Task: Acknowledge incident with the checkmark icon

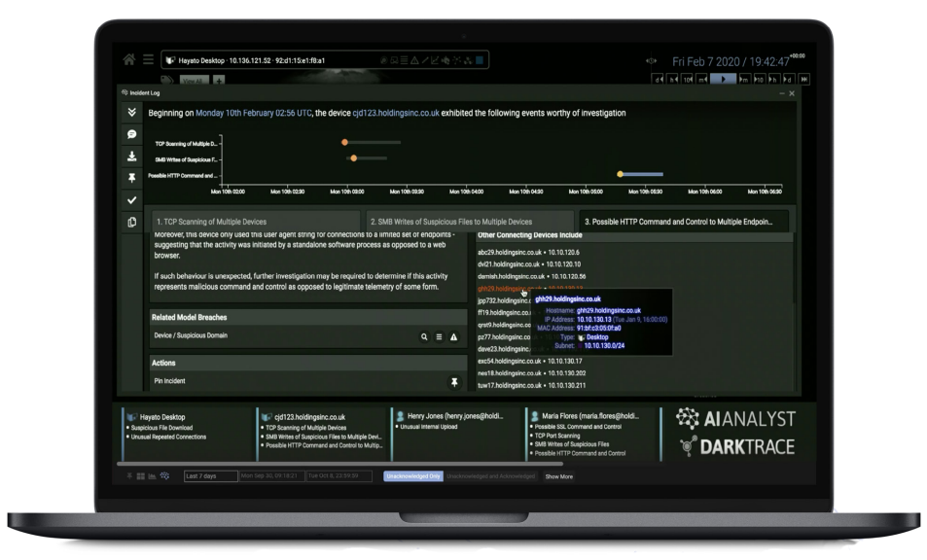Action: point(132,200)
